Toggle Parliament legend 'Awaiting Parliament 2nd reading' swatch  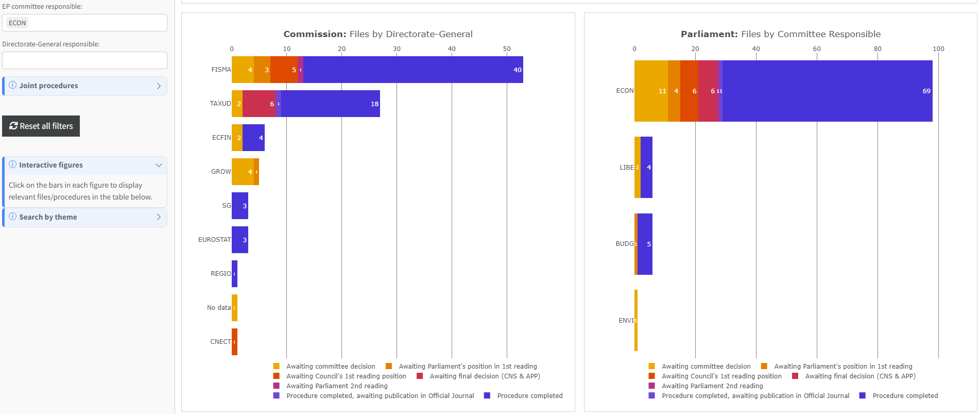pos(652,386)
